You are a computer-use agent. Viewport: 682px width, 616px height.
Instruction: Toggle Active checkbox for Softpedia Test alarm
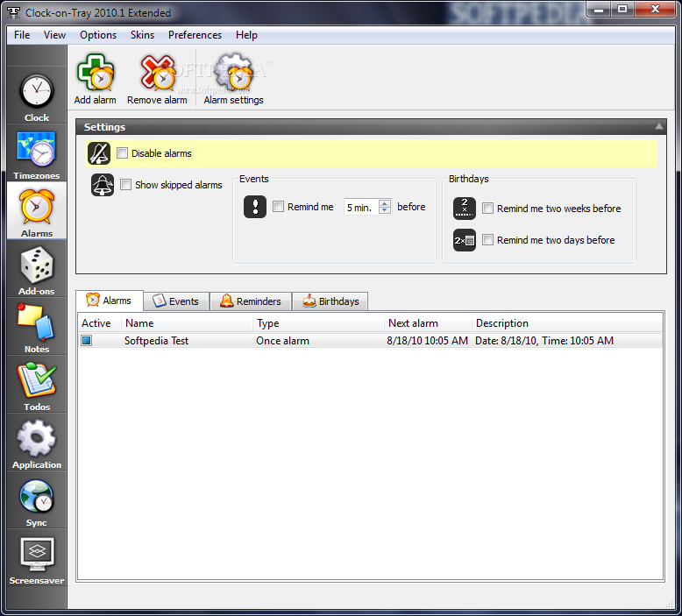[87, 340]
